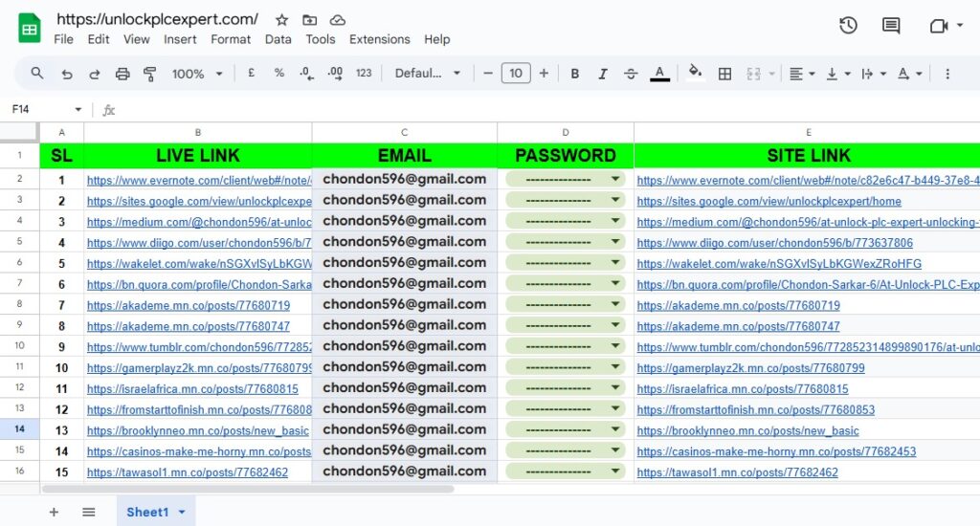The image size is (980, 526).
Task: Click the merge cells icon
Action: (x=754, y=74)
